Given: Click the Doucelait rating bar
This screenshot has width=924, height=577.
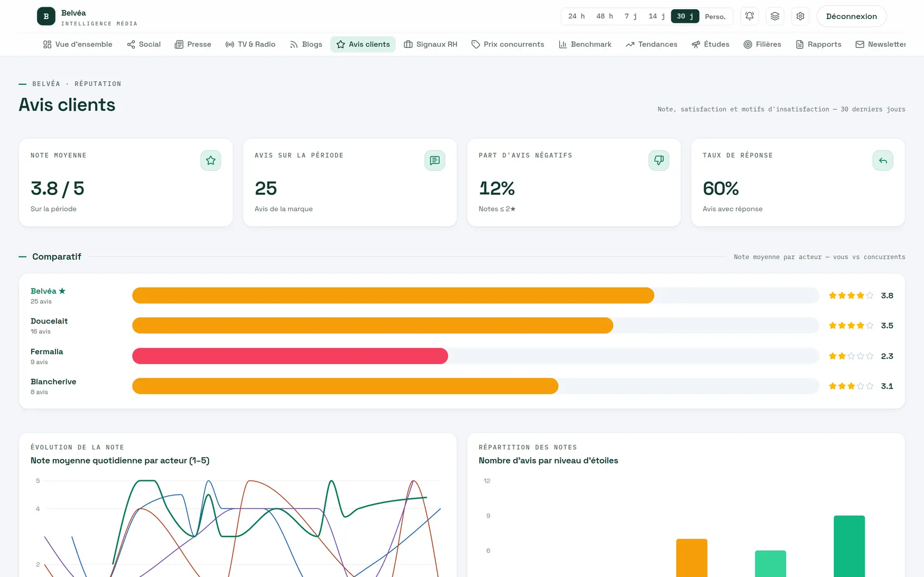Looking at the screenshot, I should (x=373, y=325).
